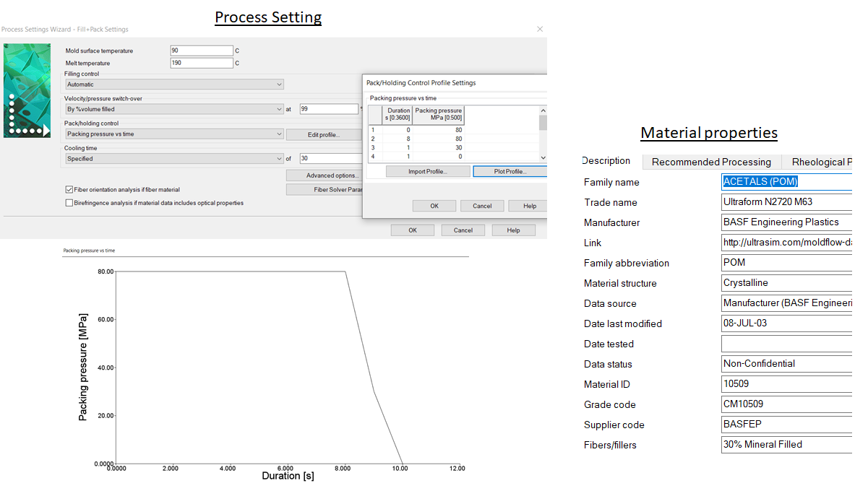Click the white arrow icon in wizard sidebar
The height and width of the screenshot is (504, 868).
point(47,130)
